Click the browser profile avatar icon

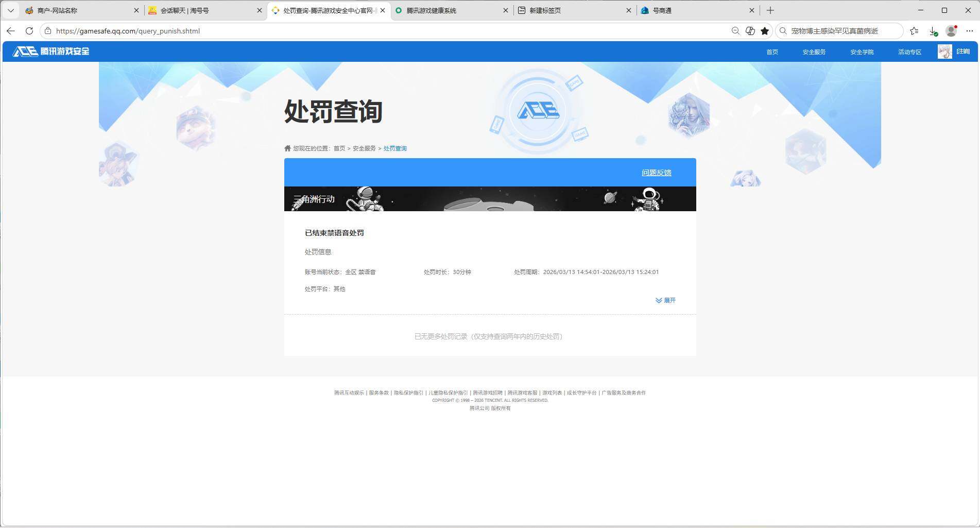pos(951,31)
